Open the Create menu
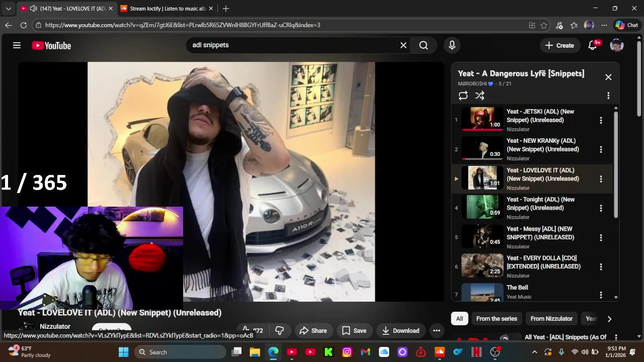 pyautogui.click(x=559, y=45)
